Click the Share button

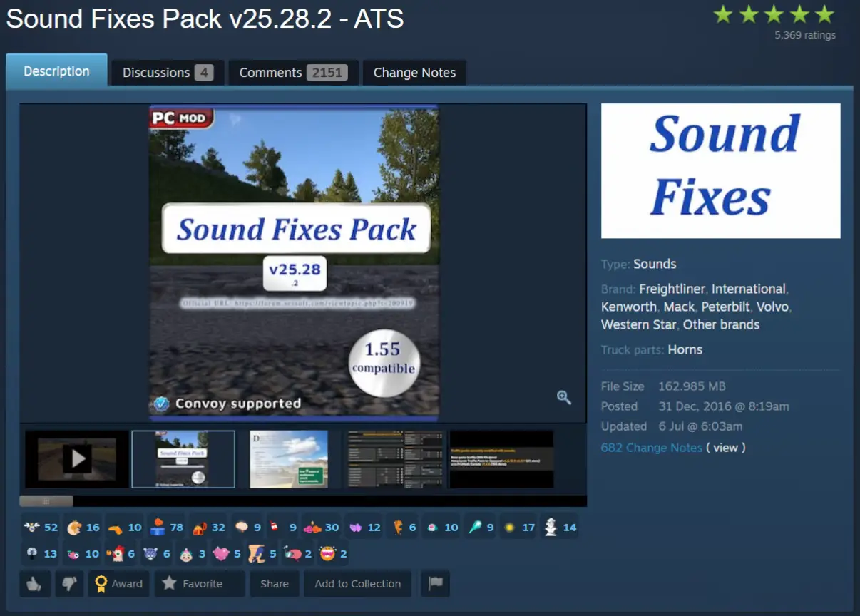[275, 583]
